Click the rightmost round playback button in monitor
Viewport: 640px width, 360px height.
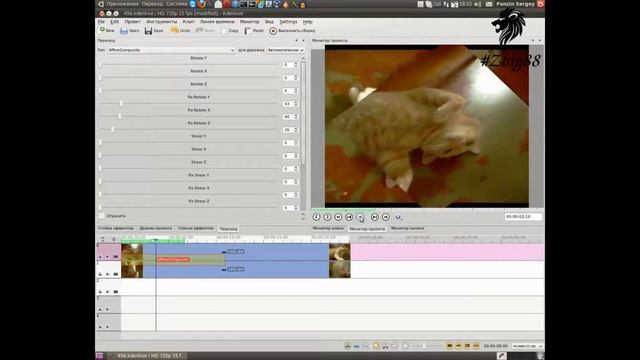coord(386,217)
